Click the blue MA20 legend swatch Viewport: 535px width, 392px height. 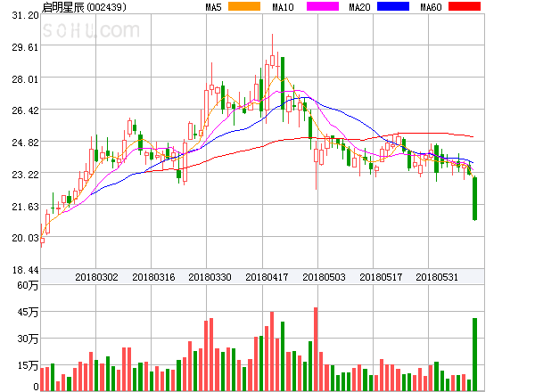[x=393, y=6]
